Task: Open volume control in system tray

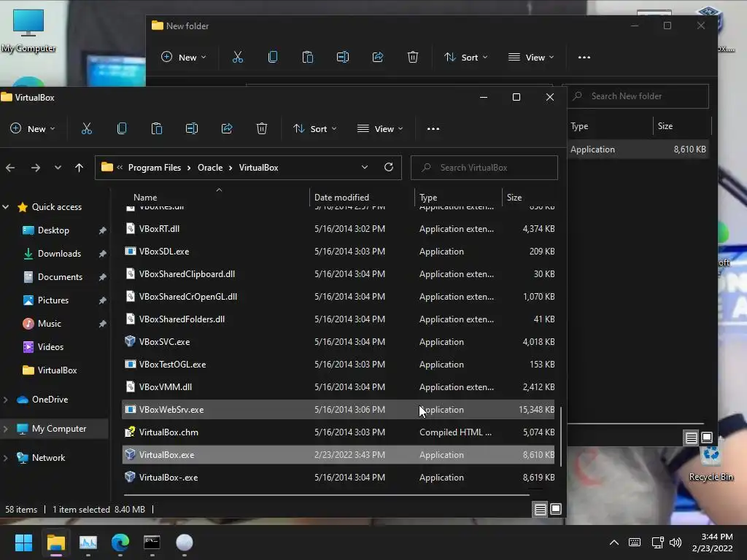Action: coord(676,542)
